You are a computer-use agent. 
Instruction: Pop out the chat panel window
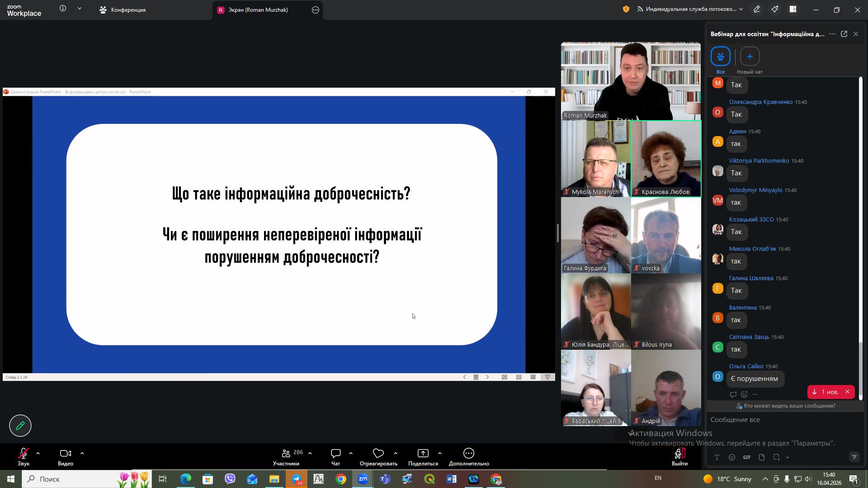coord(844,34)
